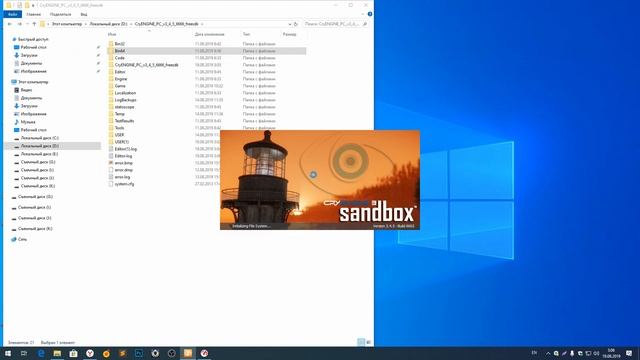
Task: Open the Файл tab
Action: tap(12, 14)
